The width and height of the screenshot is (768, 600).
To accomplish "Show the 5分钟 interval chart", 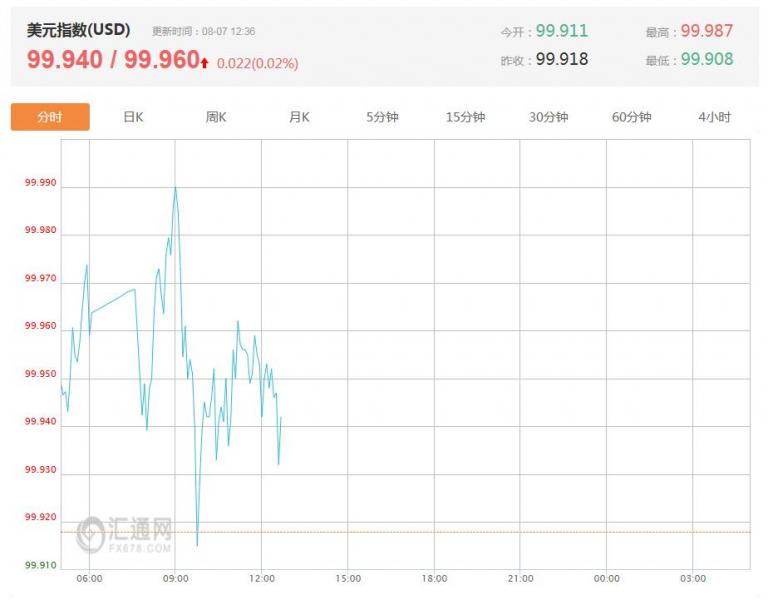I will click(382, 117).
